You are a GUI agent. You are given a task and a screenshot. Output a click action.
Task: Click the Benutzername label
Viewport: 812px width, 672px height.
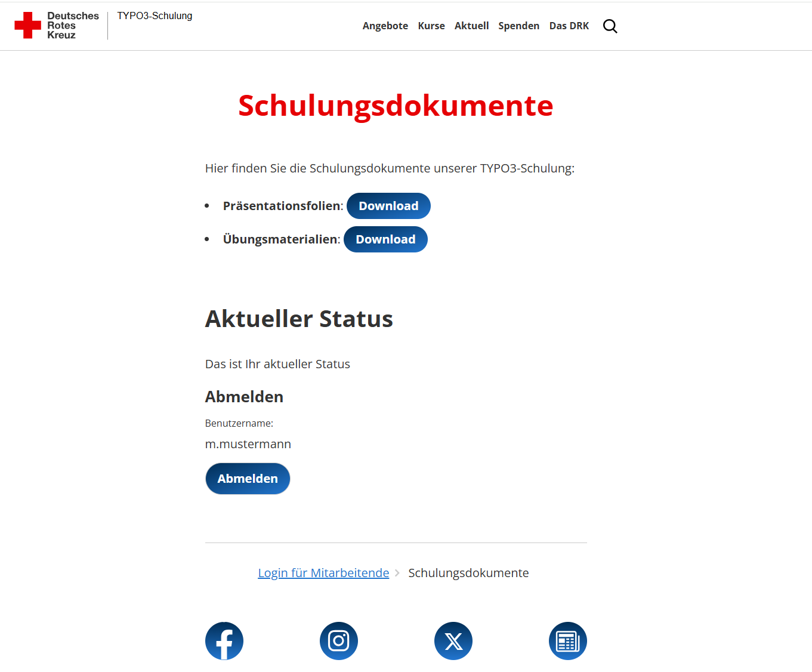point(239,423)
